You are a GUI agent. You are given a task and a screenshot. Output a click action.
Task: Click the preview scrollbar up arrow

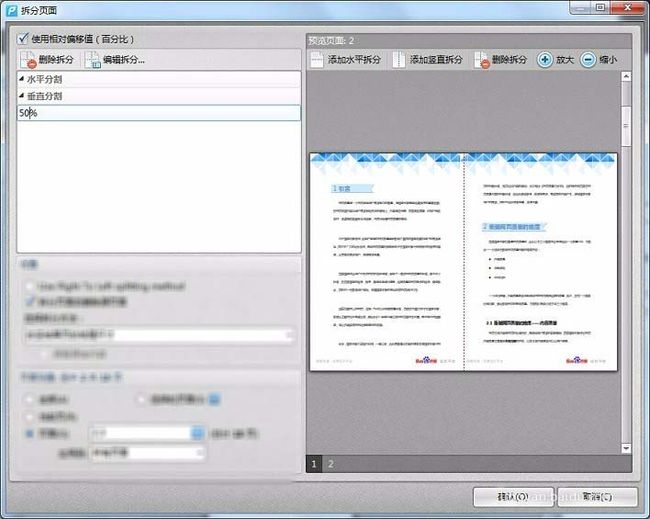[626, 76]
